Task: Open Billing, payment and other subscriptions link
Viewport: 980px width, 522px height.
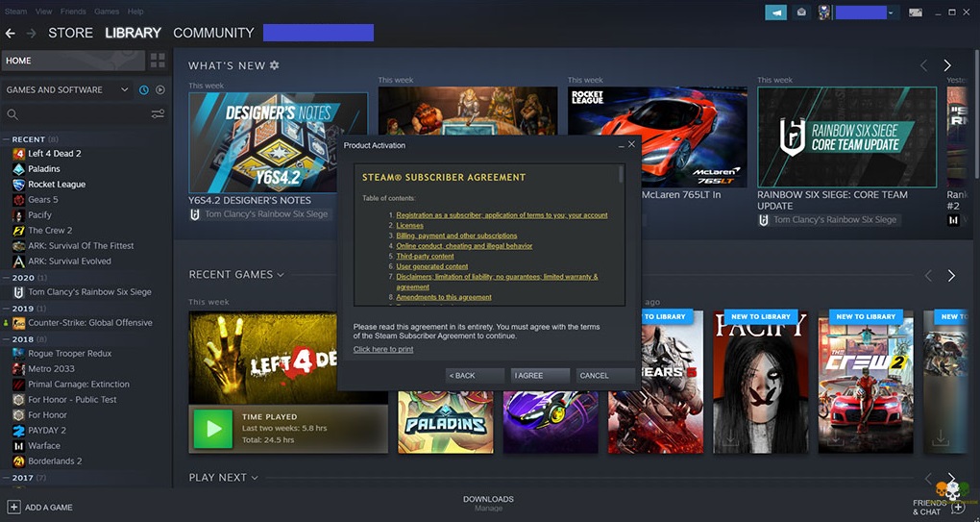Action: (x=457, y=236)
